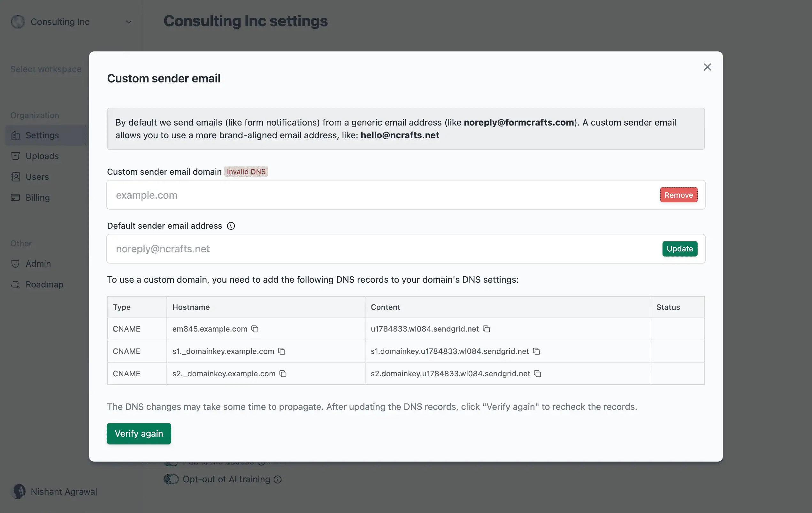The height and width of the screenshot is (513, 812).
Task: Open the Uploads section via its icon
Action: point(16,156)
